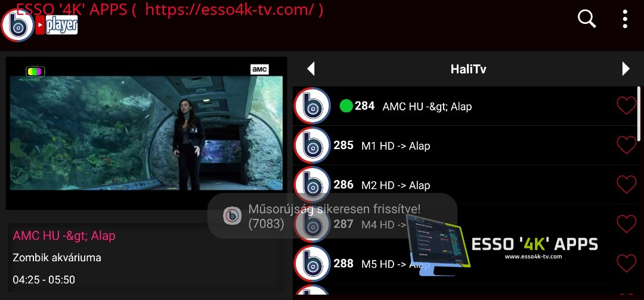This screenshot has height=300, width=644.
Task: Click the AMC video preview thumbnail
Action: (146, 133)
